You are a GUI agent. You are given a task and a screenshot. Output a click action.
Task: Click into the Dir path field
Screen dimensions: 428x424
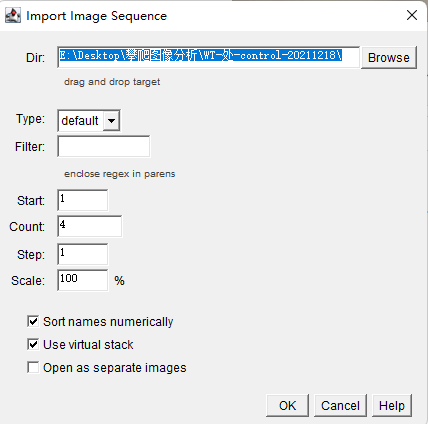208,57
